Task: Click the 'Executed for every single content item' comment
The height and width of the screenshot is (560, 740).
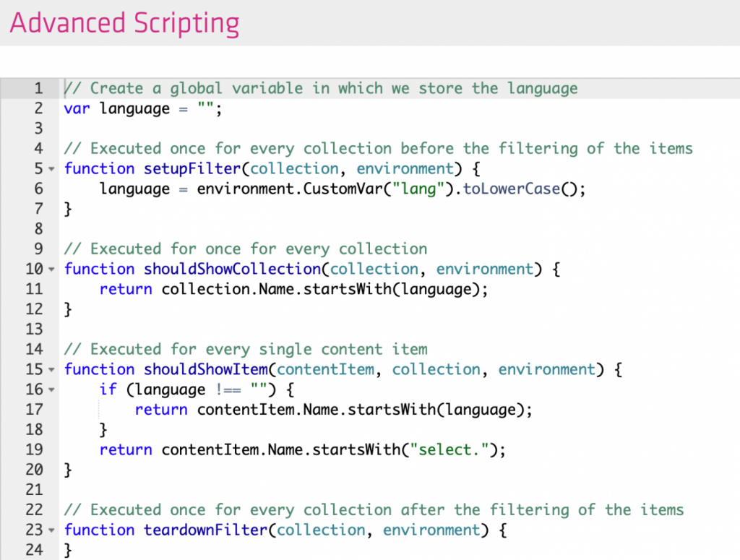Action: coord(246,350)
